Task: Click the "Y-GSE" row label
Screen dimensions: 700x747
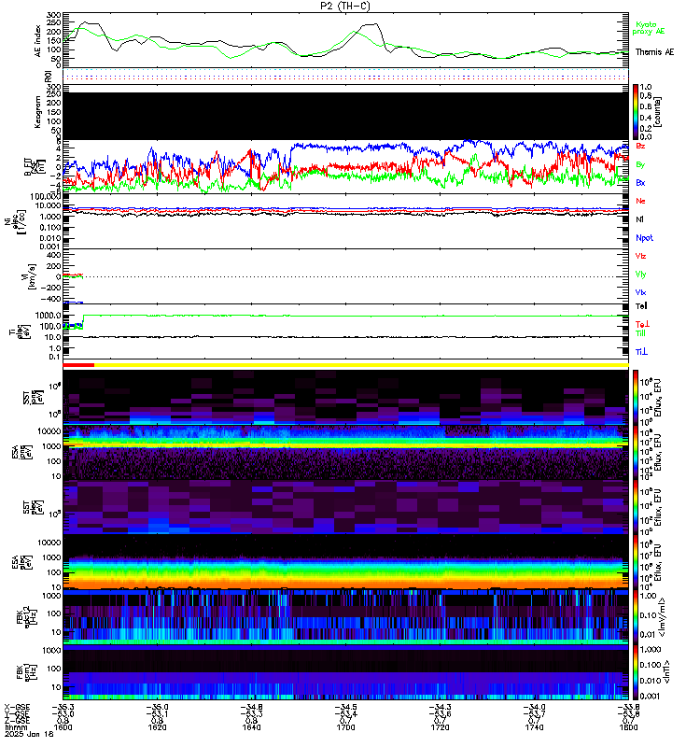Action: [17, 713]
